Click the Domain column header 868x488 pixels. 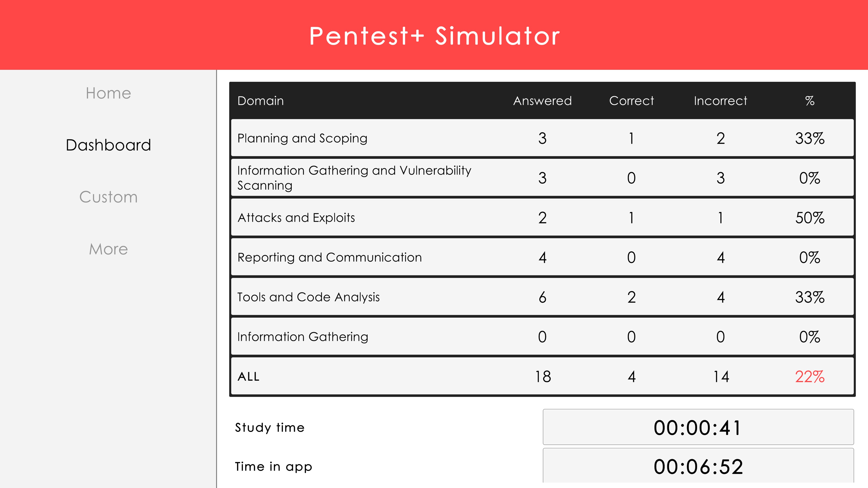pos(260,101)
